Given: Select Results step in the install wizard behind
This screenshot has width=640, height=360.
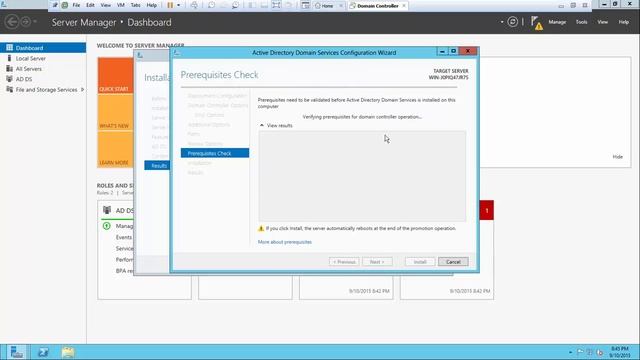Looking at the screenshot, I should point(157,166).
